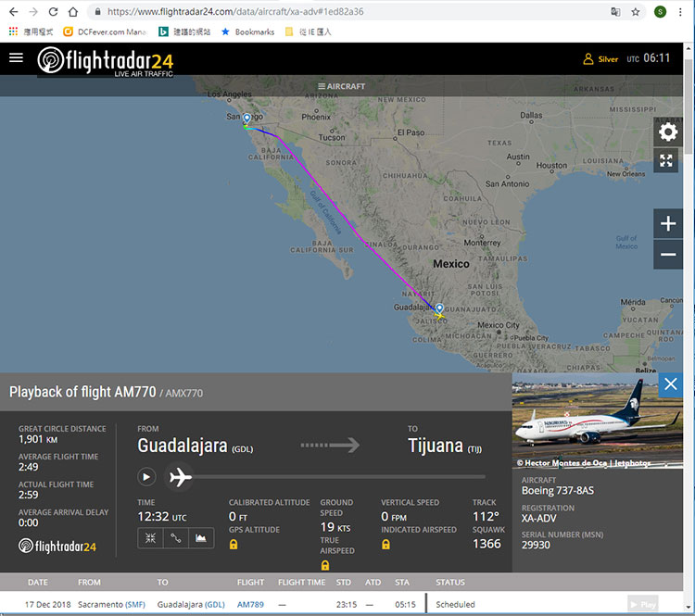Click the UTC 06:11 clock
This screenshot has width=695, height=616.
pos(648,58)
